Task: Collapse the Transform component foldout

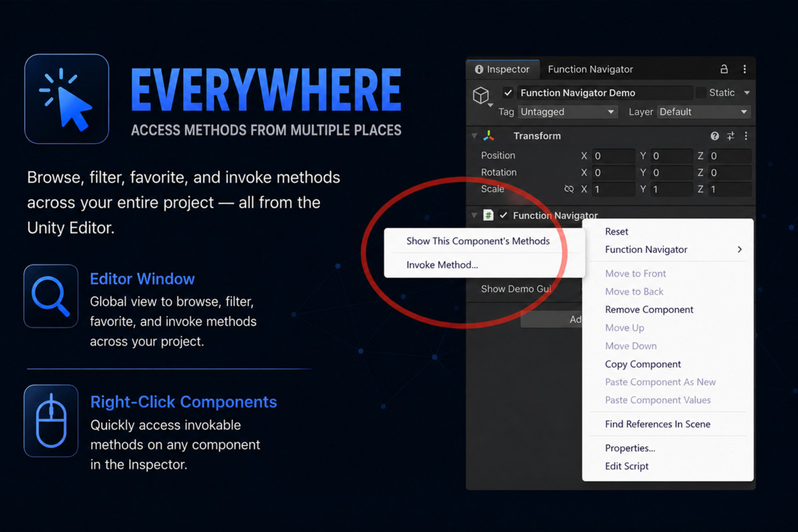Action: [x=475, y=136]
